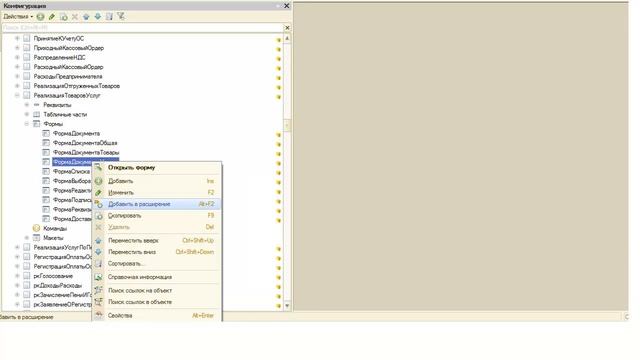Expand the РеализацияОтгруженныхТоваров node

(x=17, y=86)
